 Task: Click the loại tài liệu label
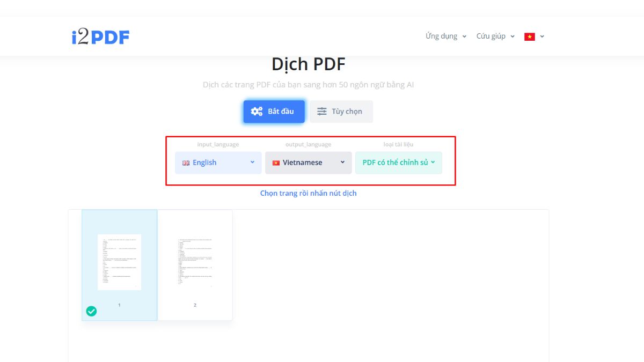[x=398, y=144]
